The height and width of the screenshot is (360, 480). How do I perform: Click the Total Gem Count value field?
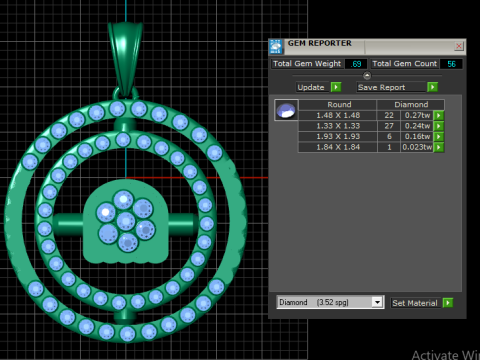[451, 64]
